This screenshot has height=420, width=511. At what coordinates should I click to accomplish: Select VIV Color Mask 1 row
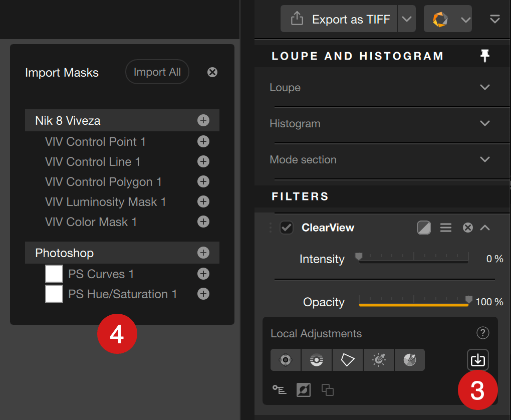point(122,222)
